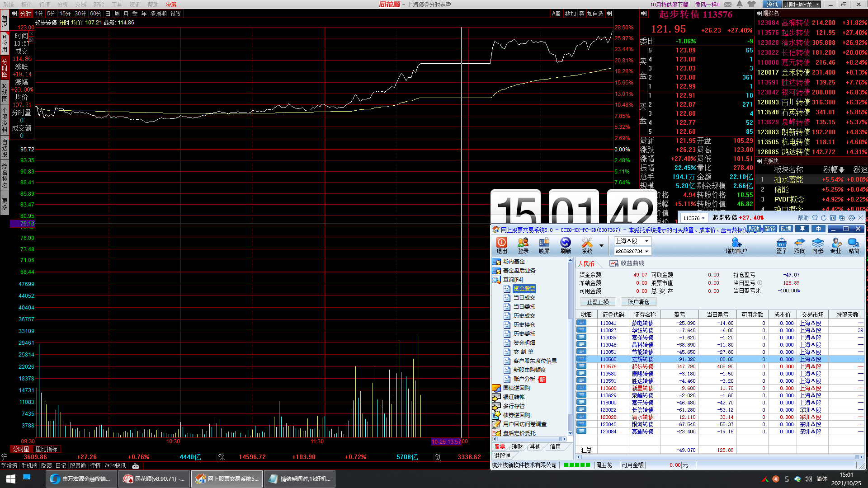Switch to the 5分 period tab
The height and width of the screenshot is (488, 868).
(51, 14)
